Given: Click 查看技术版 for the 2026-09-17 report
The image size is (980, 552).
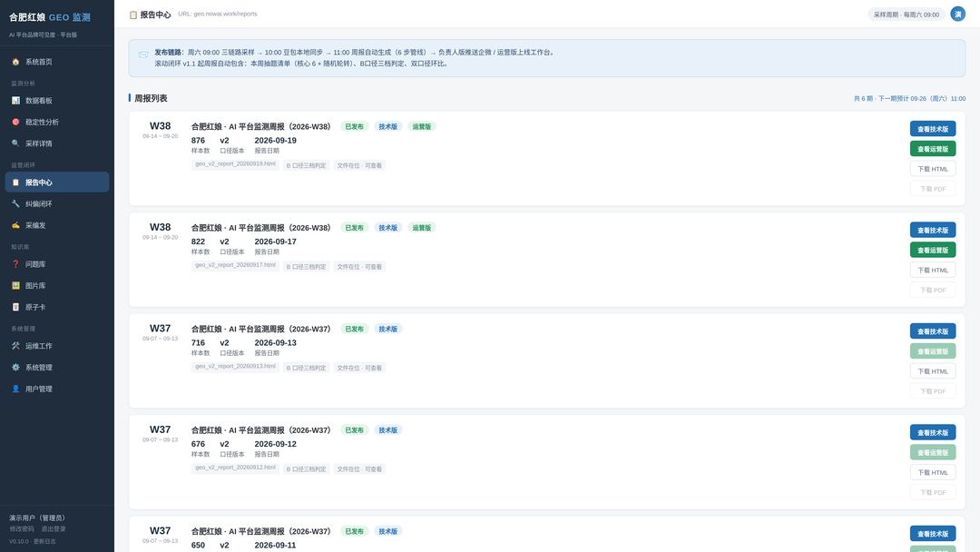Looking at the screenshot, I should tap(933, 230).
